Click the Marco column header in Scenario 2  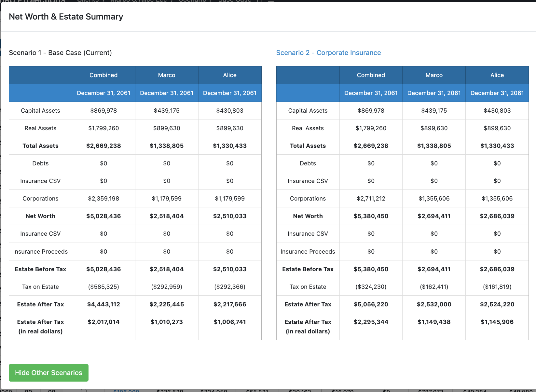tap(434, 75)
